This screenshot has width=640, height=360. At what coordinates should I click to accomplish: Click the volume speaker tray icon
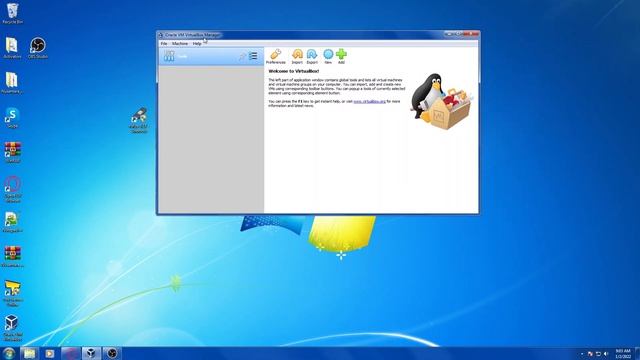tap(606, 354)
